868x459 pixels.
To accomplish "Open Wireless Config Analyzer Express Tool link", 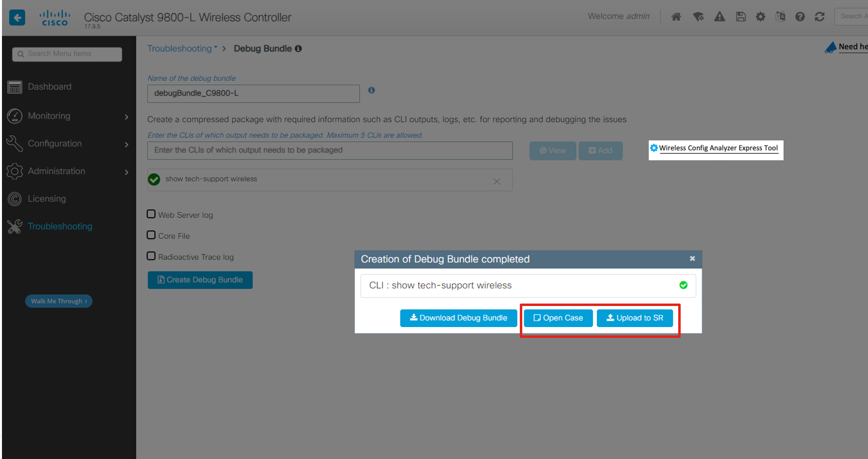I will (x=718, y=148).
